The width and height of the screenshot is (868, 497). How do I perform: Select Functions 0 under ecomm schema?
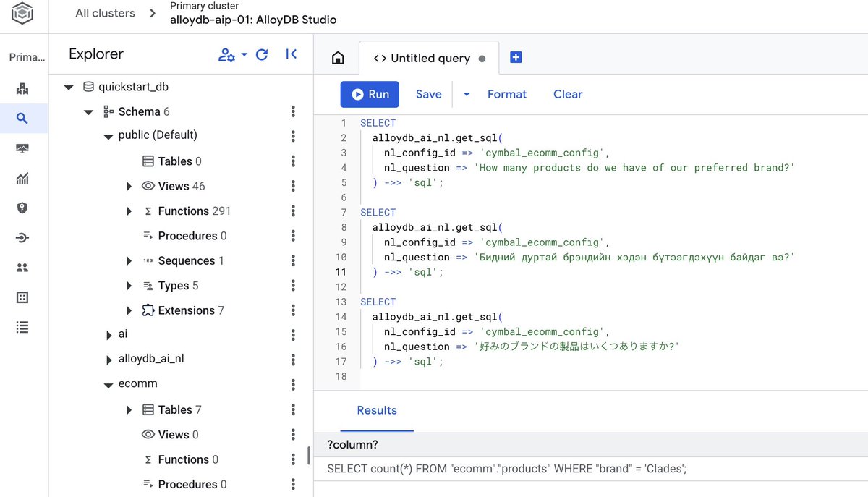(x=181, y=459)
